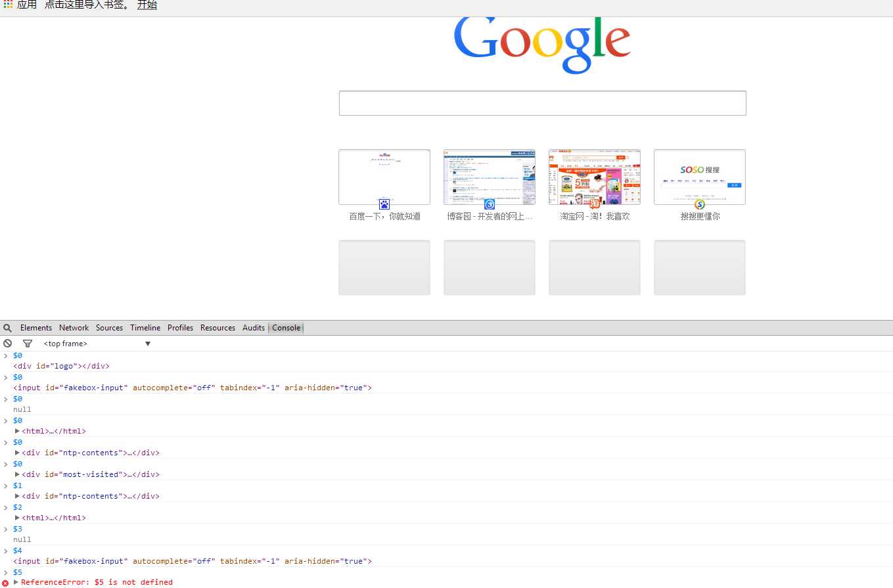Click the fakebox-input output under $4

[193, 561]
